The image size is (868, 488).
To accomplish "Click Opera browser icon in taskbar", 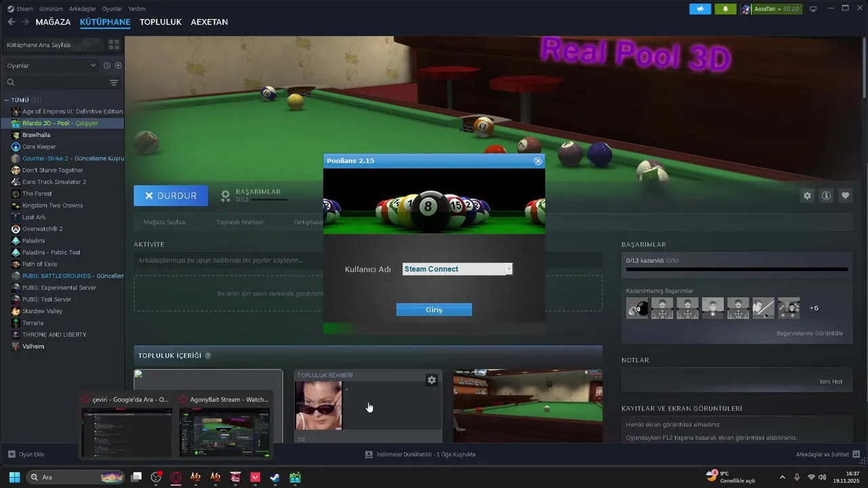I will (176, 477).
